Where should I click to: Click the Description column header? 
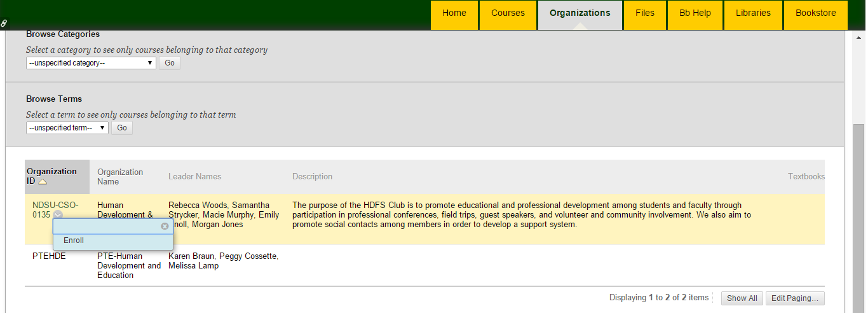coord(312,176)
